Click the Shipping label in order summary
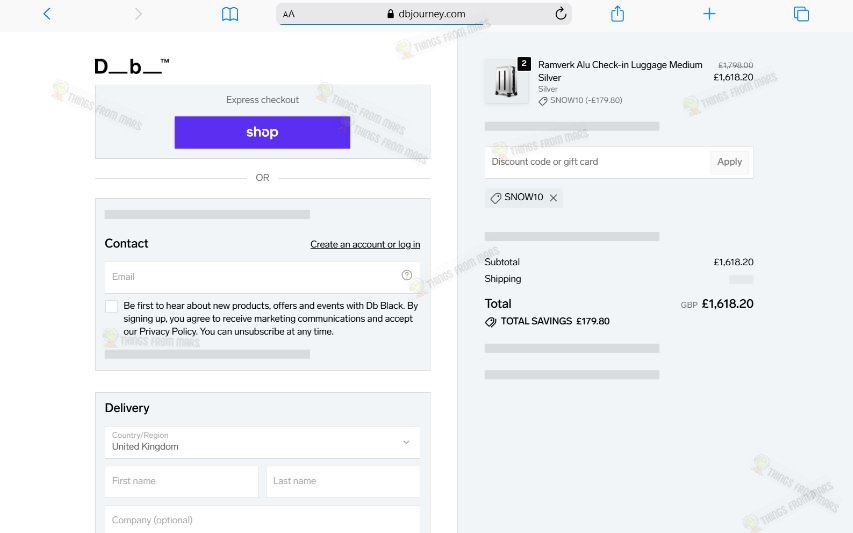This screenshot has height=533, width=853. pyautogui.click(x=503, y=279)
